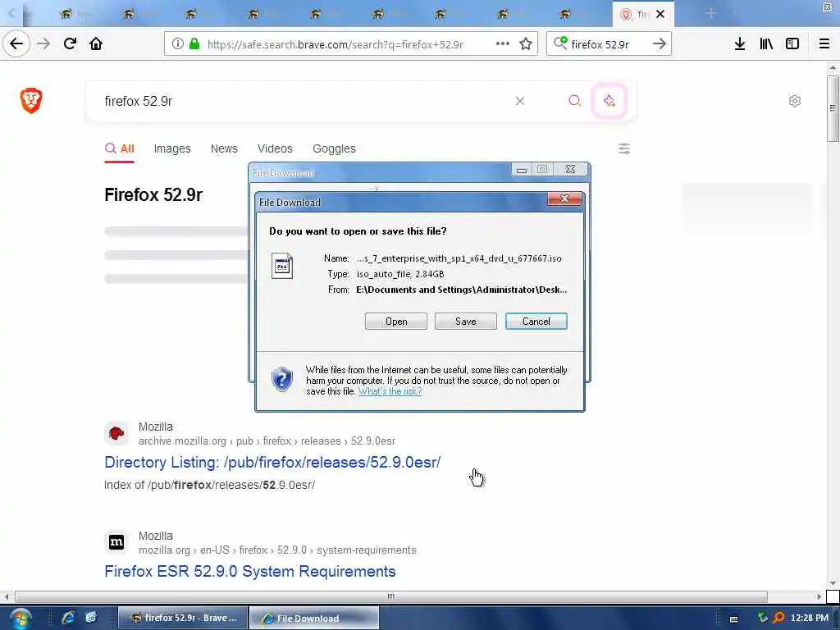Open search filters slider icon
The width and height of the screenshot is (840, 630).
(624, 148)
